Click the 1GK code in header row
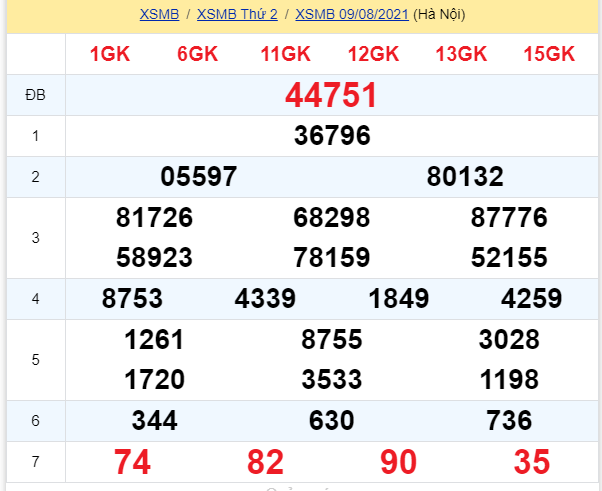 [110, 55]
